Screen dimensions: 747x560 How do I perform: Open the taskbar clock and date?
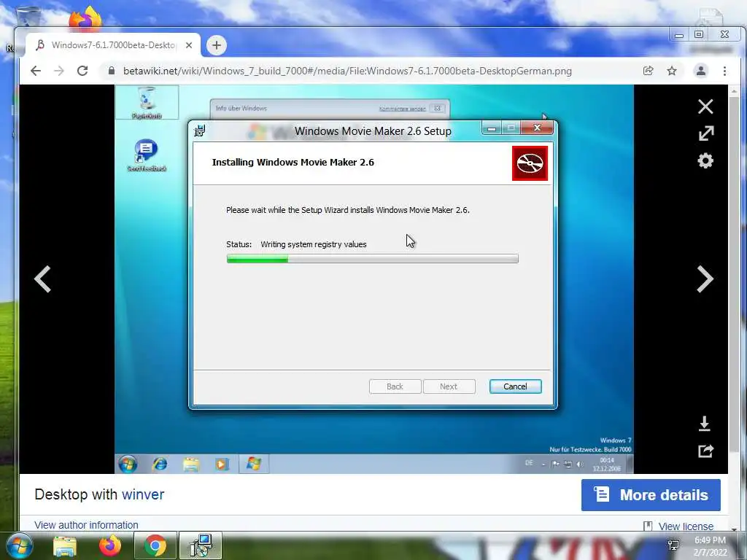tap(710, 546)
